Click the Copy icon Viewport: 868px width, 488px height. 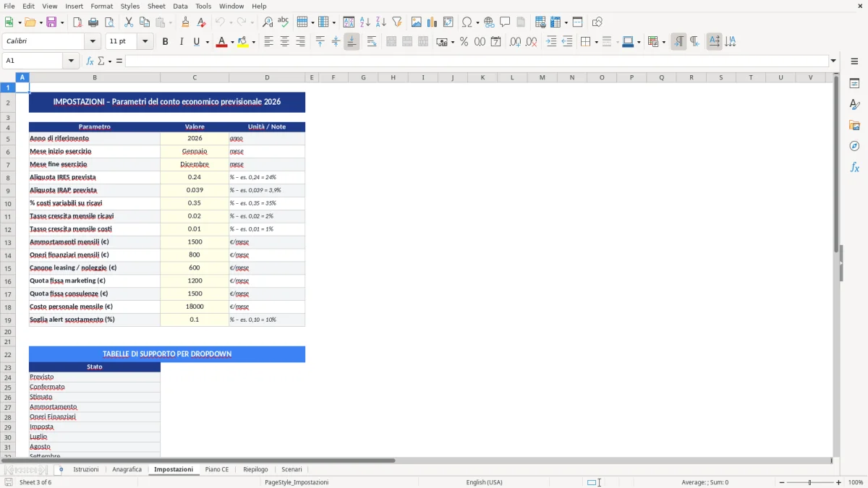click(x=144, y=22)
